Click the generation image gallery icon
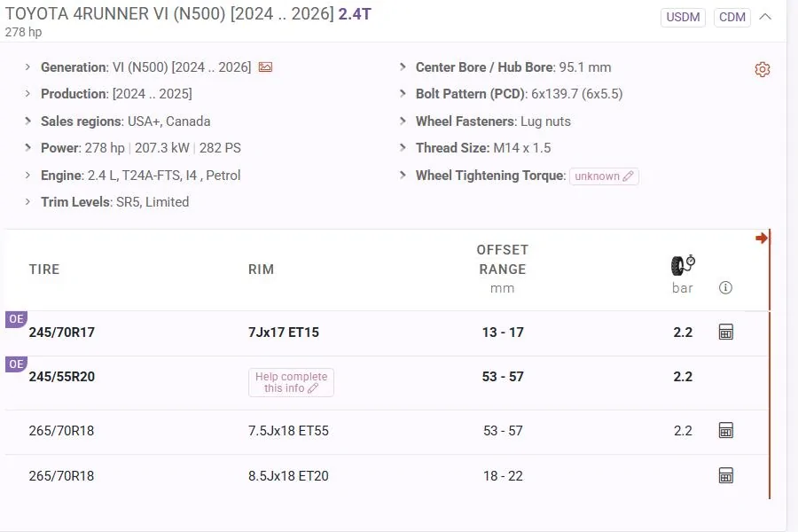This screenshot has height=532, width=798. point(265,67)
